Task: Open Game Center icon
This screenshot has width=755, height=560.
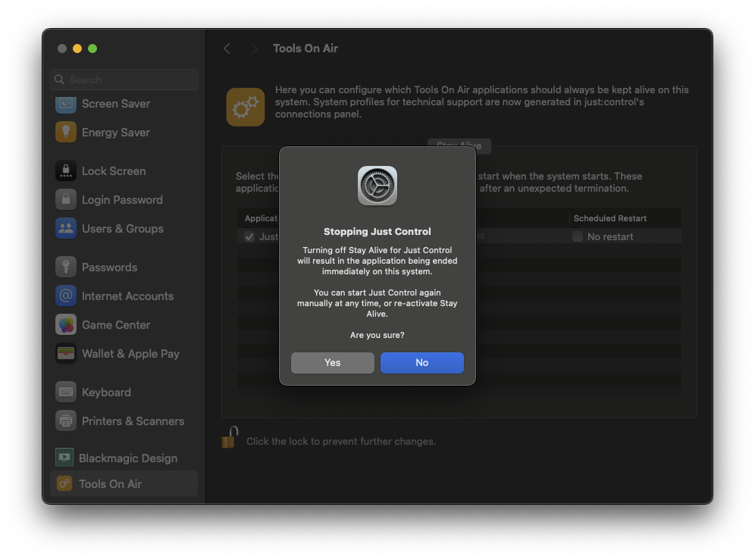Action: tap(66, 325)
